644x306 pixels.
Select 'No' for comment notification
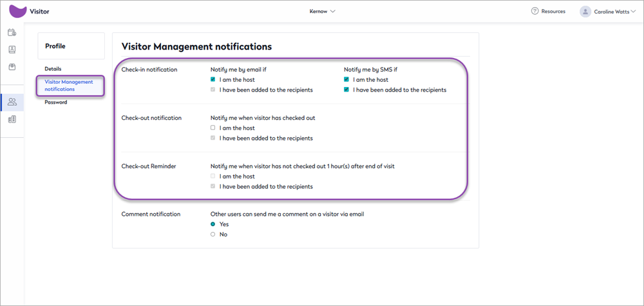coord(213,234)
